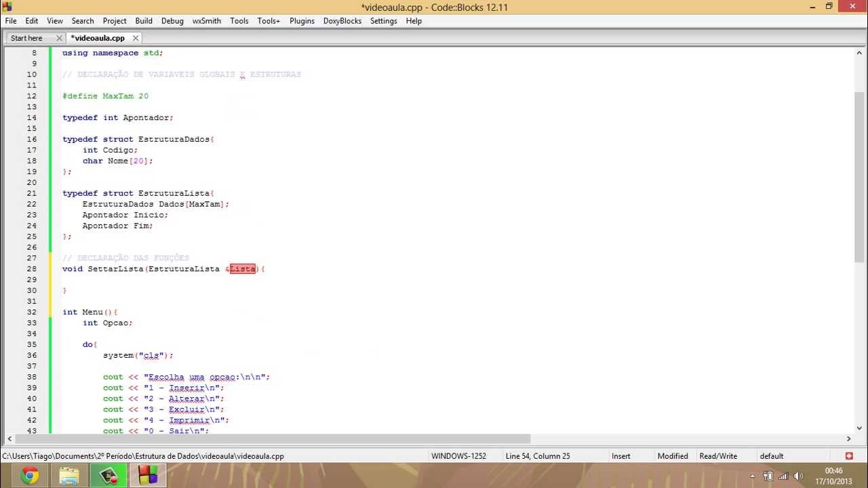The image size is (868, 488).
Task: Click the Code::Blocks taskbar icon
Action: coord(148,476)
